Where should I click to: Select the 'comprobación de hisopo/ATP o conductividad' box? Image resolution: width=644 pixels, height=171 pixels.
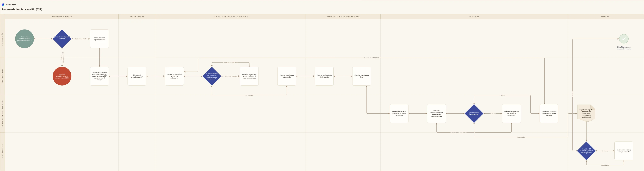[x=436, y=114]
